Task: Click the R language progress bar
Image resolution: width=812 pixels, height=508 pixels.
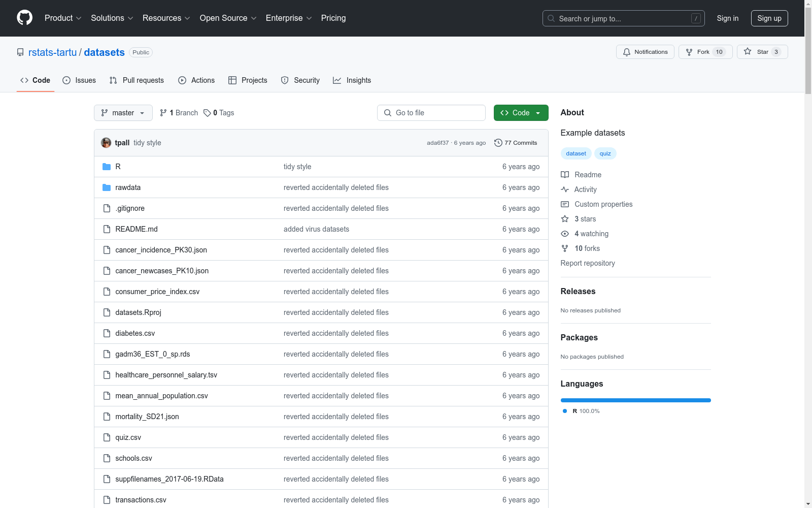Action: click(636, 400)
